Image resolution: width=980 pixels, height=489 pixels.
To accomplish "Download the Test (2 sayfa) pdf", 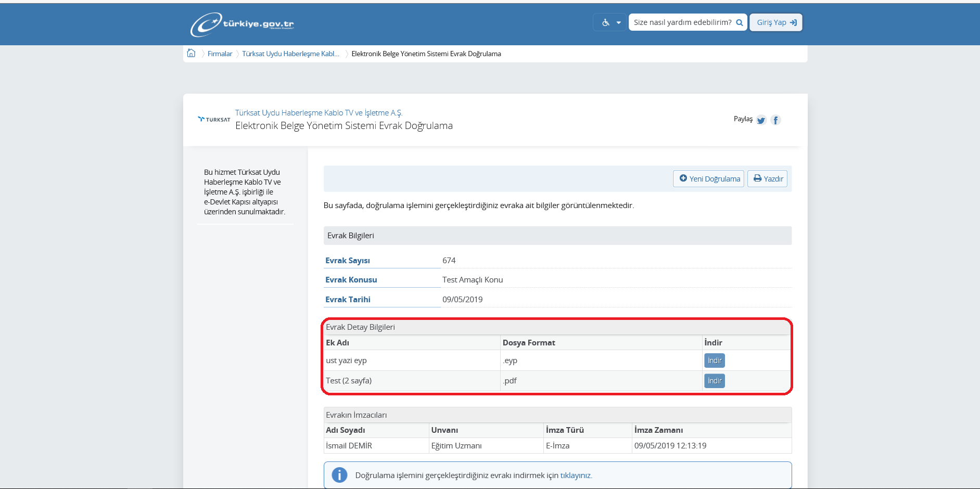I will 714,381.
